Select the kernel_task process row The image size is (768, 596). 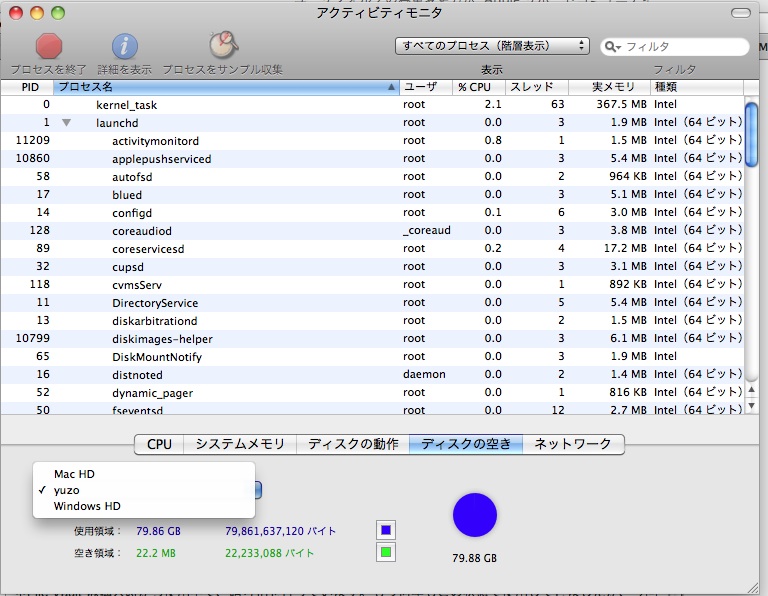tap(127, 105)
